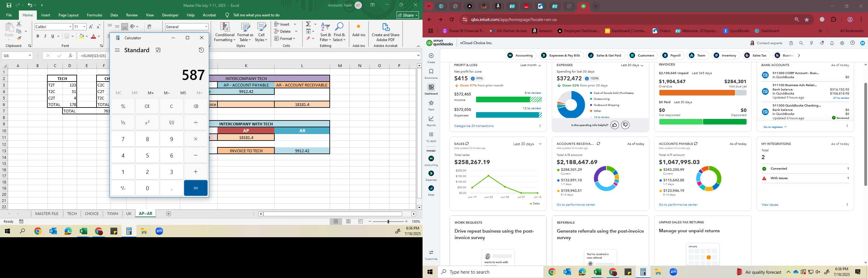Image resolution: width=868 pixels, height=278 pixels.
Task: Click the Excel Save icon
Action: [9, 5]
